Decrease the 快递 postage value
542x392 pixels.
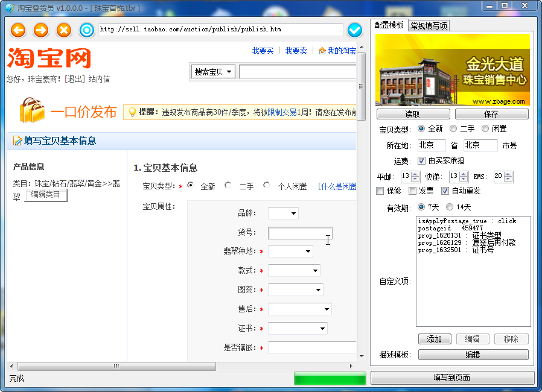[x=464, y=179]
